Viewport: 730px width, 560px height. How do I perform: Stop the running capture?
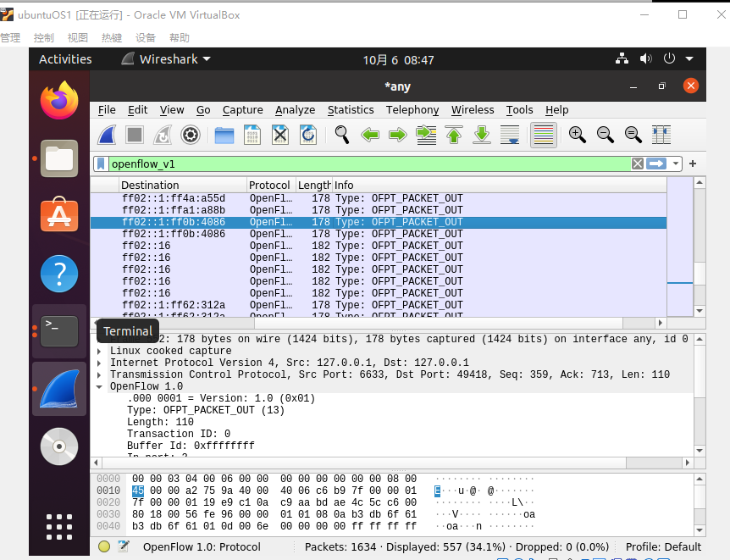pos(135,135)
